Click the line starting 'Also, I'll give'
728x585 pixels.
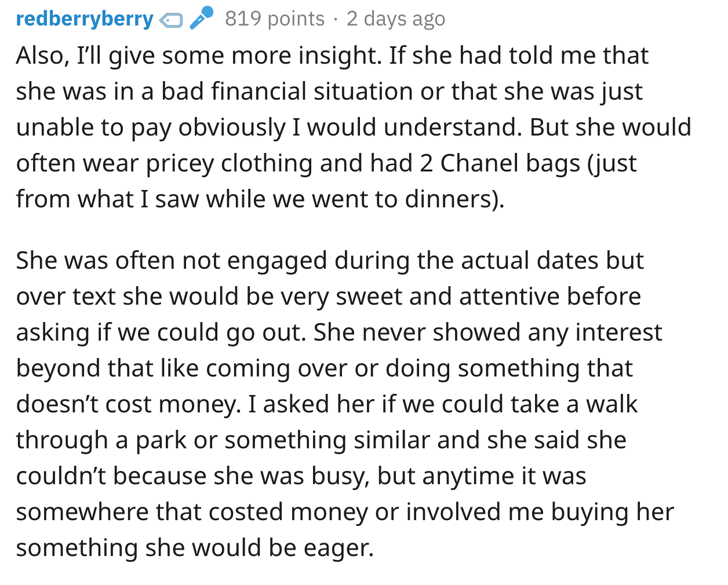[332, 56]
